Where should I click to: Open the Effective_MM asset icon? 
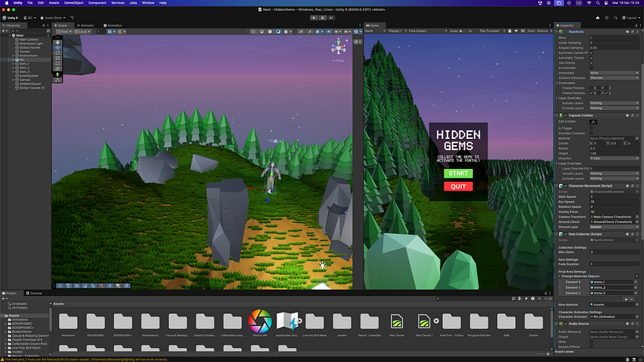[x=259, y=320]
